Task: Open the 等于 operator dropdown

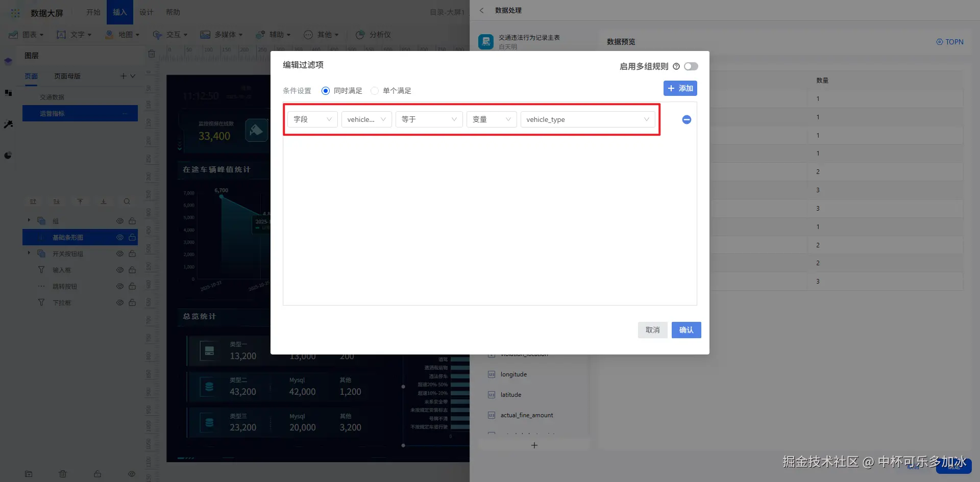Action: click(x=429, y=119)
